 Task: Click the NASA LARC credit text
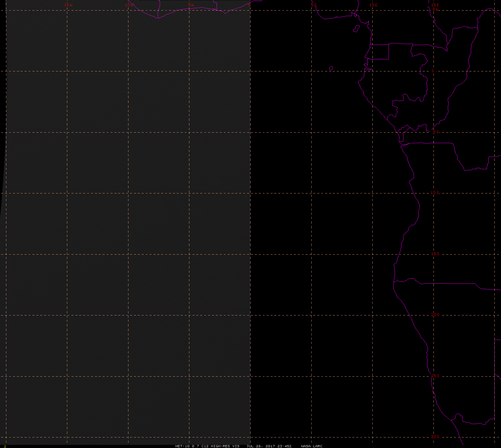coord(312,446)
